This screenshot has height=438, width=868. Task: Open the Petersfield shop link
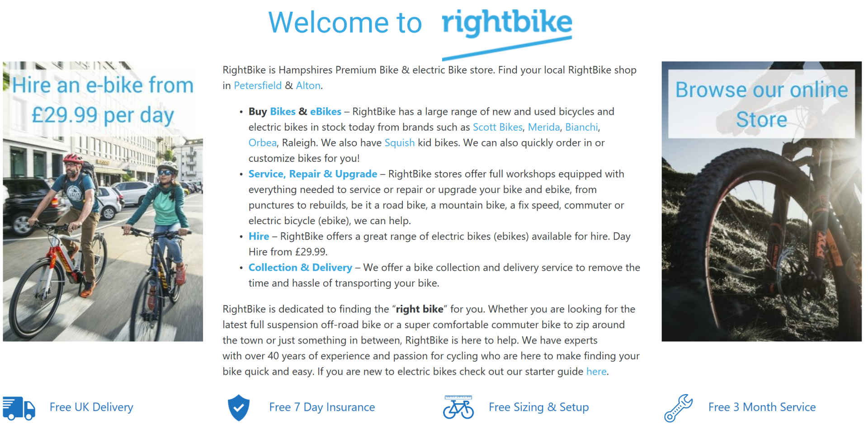coord(257,86)
